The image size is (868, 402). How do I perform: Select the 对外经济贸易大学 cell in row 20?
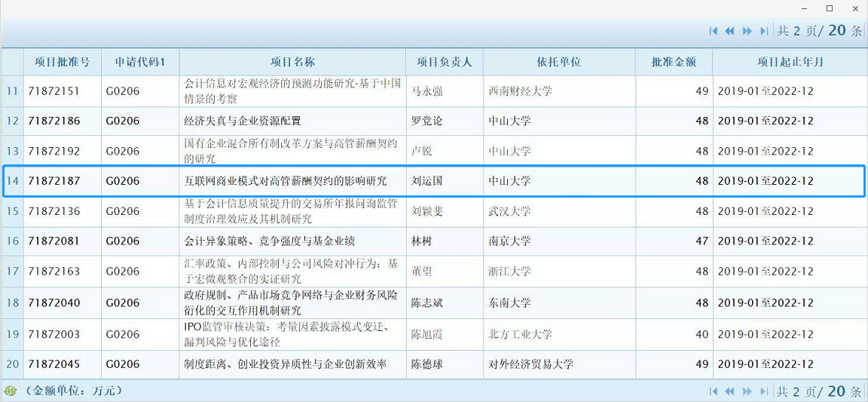pos(530,364)
